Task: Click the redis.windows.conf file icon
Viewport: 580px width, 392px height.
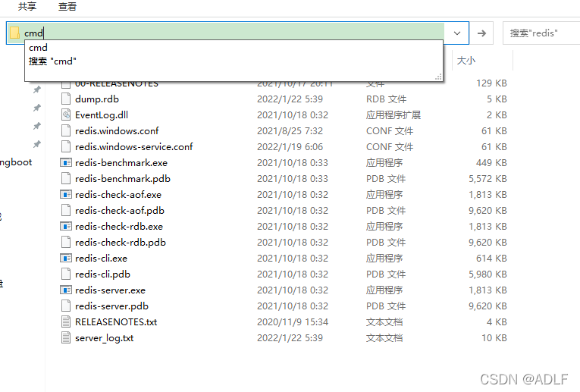Action: point(66,131)
